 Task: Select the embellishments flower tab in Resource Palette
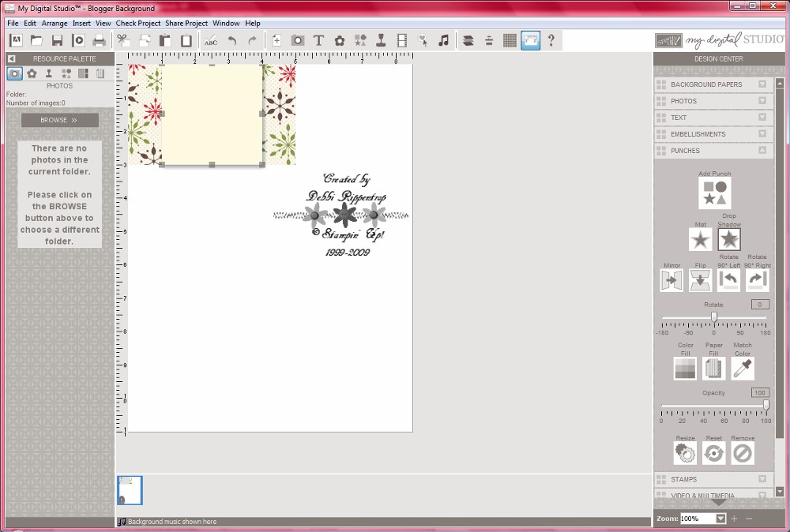point(32,73)
